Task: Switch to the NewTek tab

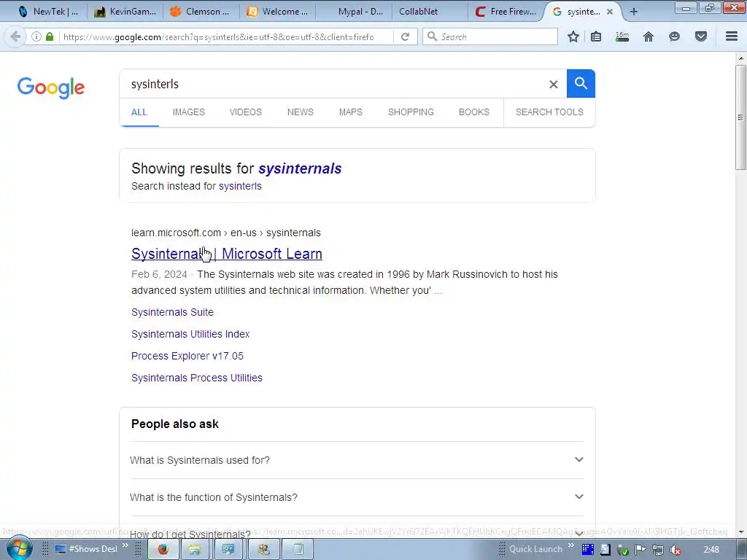Action: tap(47, 12)
